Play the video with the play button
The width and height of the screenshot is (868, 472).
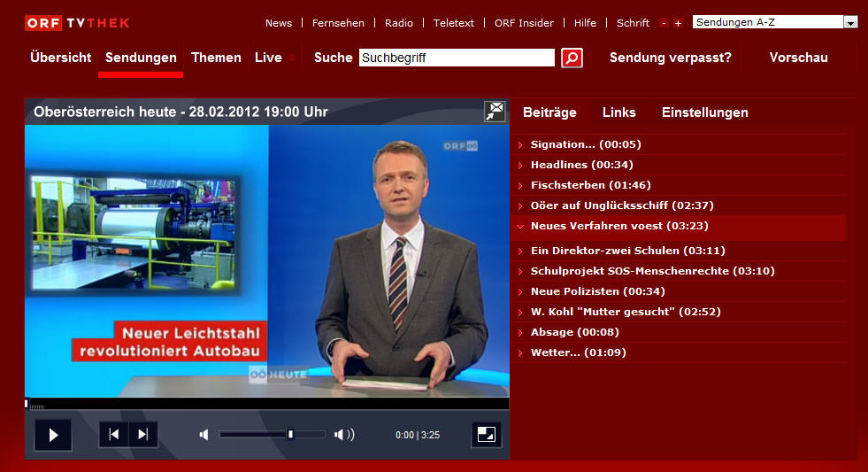pyautogui.click(x=53, y=435)
